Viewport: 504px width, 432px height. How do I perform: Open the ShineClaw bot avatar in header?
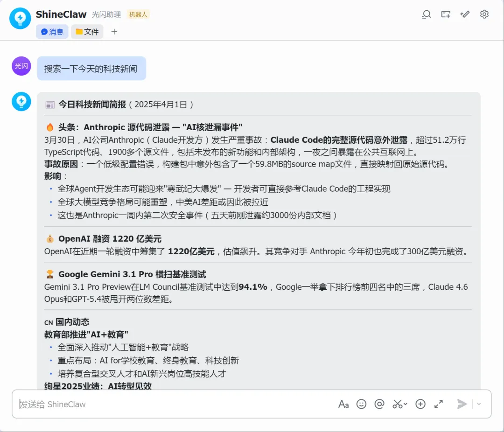[20, 18]
